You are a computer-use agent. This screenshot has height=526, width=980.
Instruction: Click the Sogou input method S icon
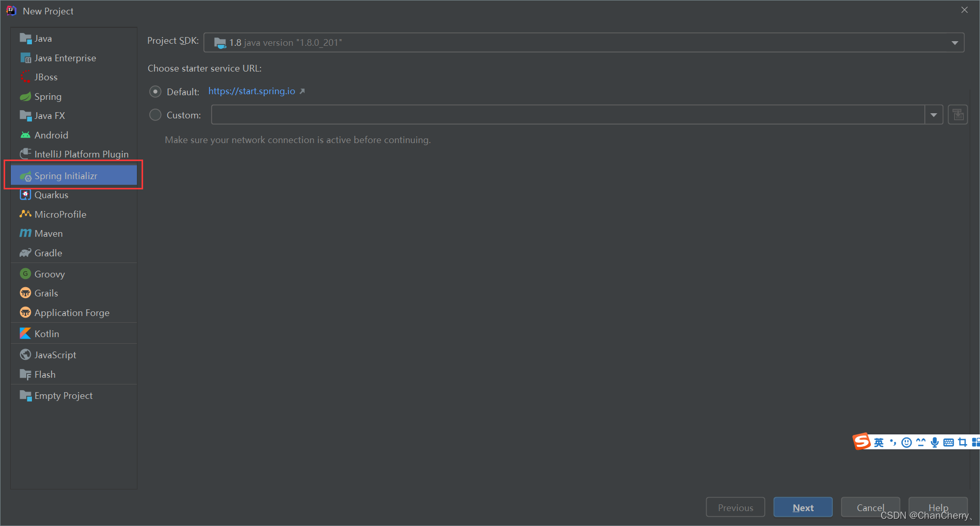click(x=862, y=442)
